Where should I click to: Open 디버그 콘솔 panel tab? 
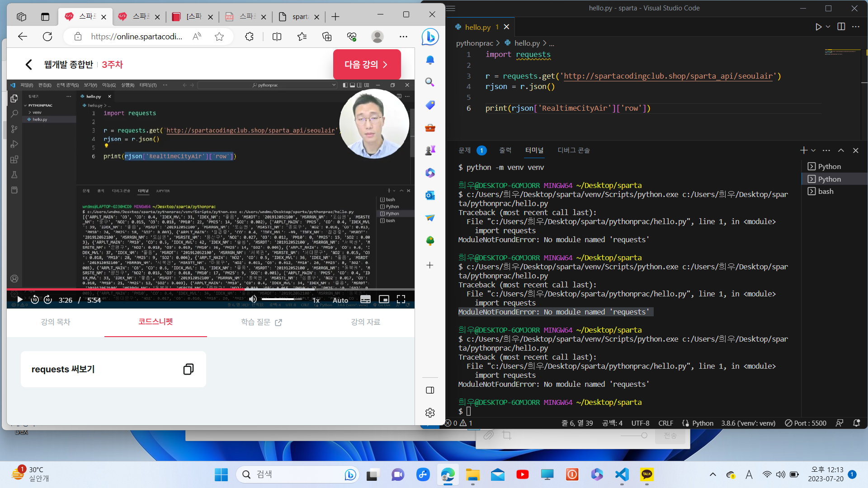(x=573, y=150)
